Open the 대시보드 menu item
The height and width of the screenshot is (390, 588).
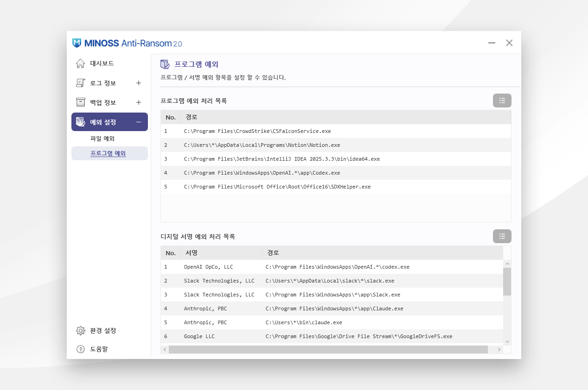coord(109,63)
